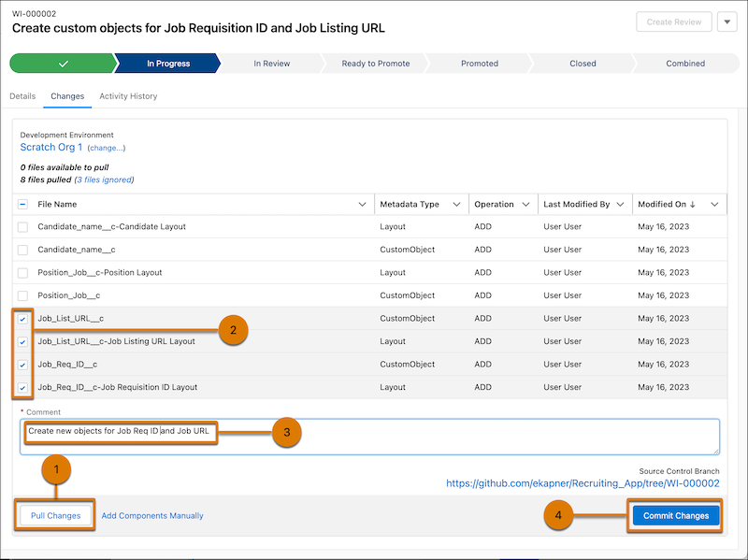Screen dimensions: 748x560
Task: Switch to the Details tab
Action: point(22,95)
